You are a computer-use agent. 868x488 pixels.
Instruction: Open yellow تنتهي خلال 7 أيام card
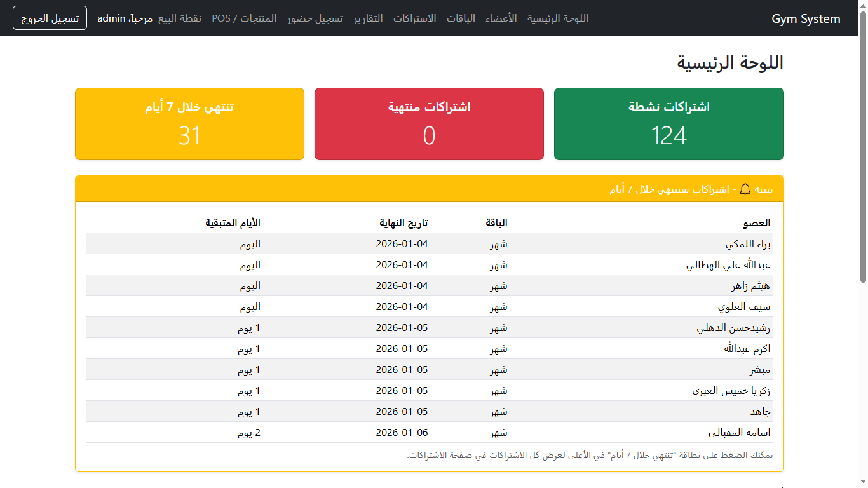click(189, 124)
